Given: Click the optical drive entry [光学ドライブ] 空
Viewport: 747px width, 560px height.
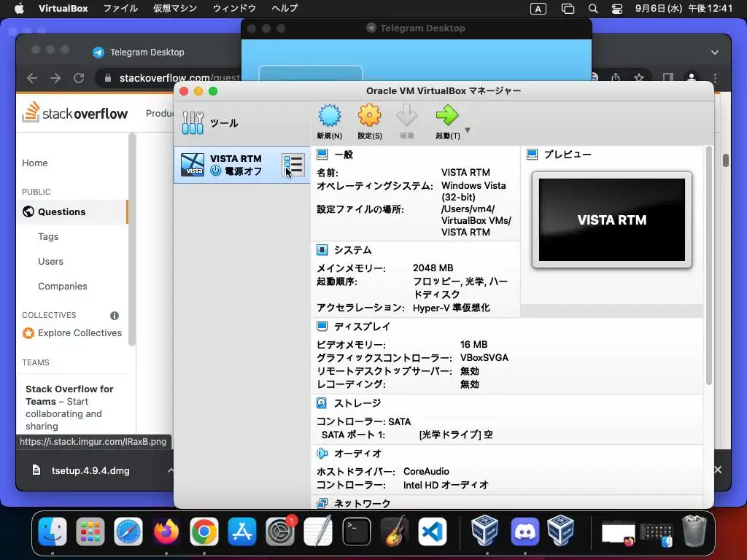Looking at the screenshot, I should click(456, 435).
